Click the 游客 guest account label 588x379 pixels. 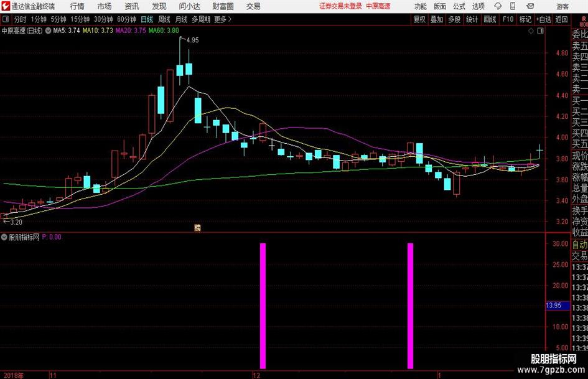(562, 6)
